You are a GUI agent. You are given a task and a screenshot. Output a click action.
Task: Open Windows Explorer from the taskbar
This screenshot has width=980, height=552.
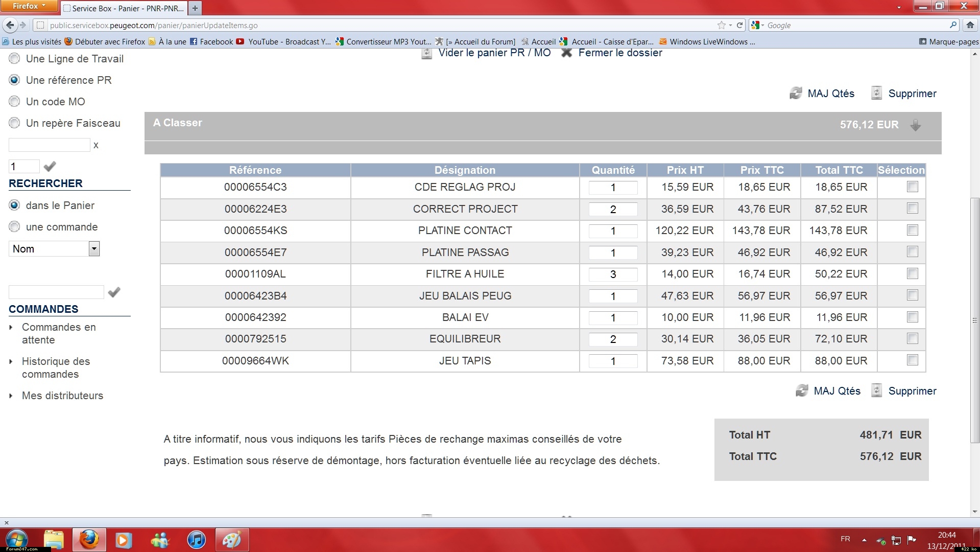pos(54,540)
